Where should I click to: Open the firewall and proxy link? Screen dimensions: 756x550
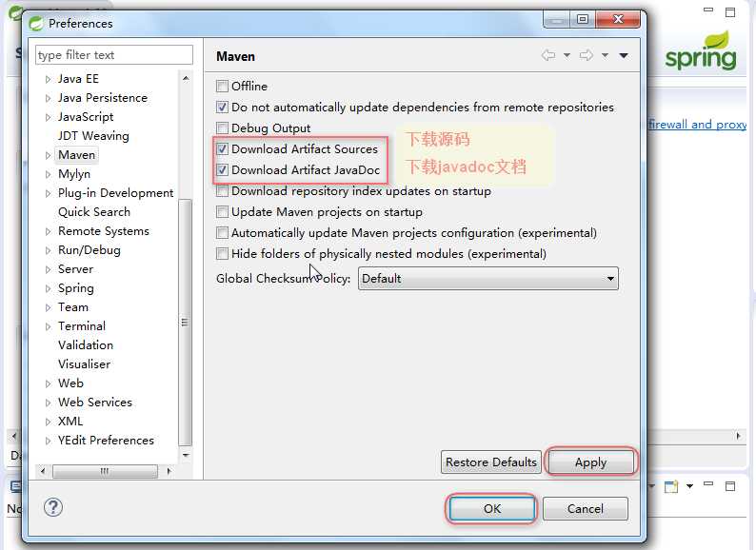[698, 125]
